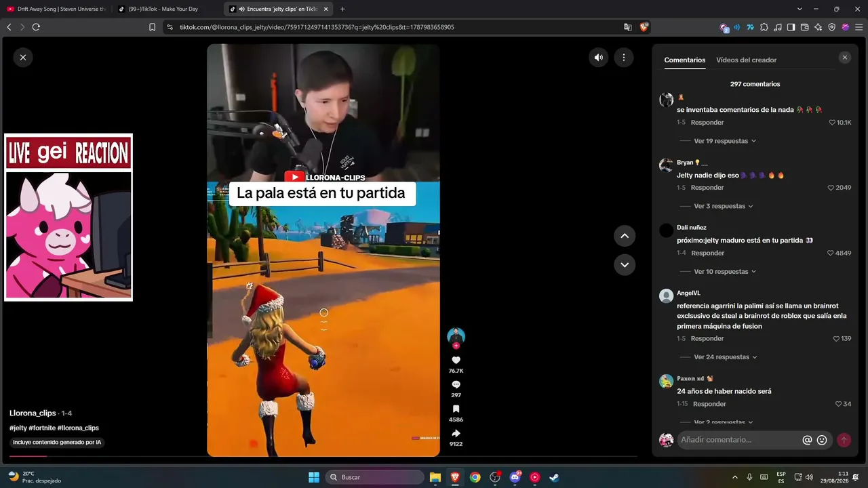
Task: Open the browser extensions puzzle icon
Action: [x=764, y=27]
